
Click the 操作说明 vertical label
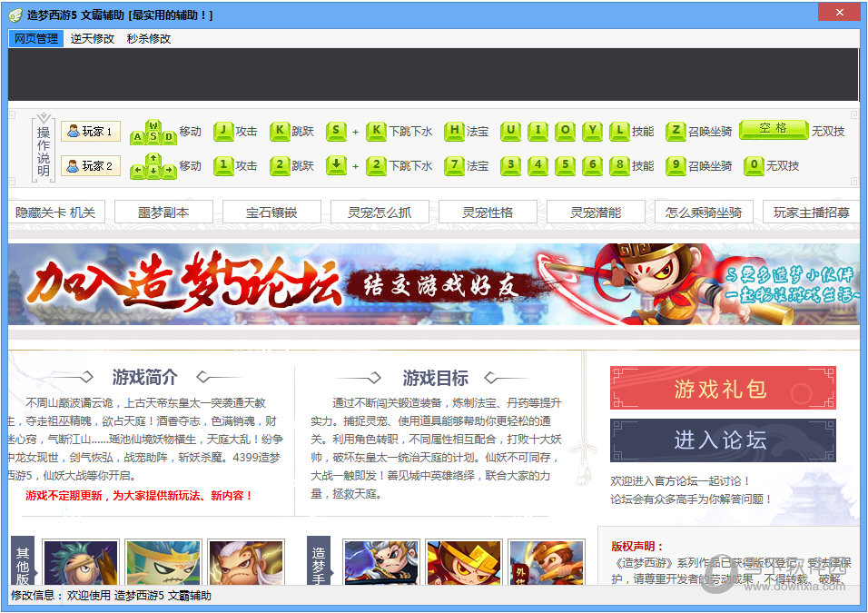(x=44, y=151)
